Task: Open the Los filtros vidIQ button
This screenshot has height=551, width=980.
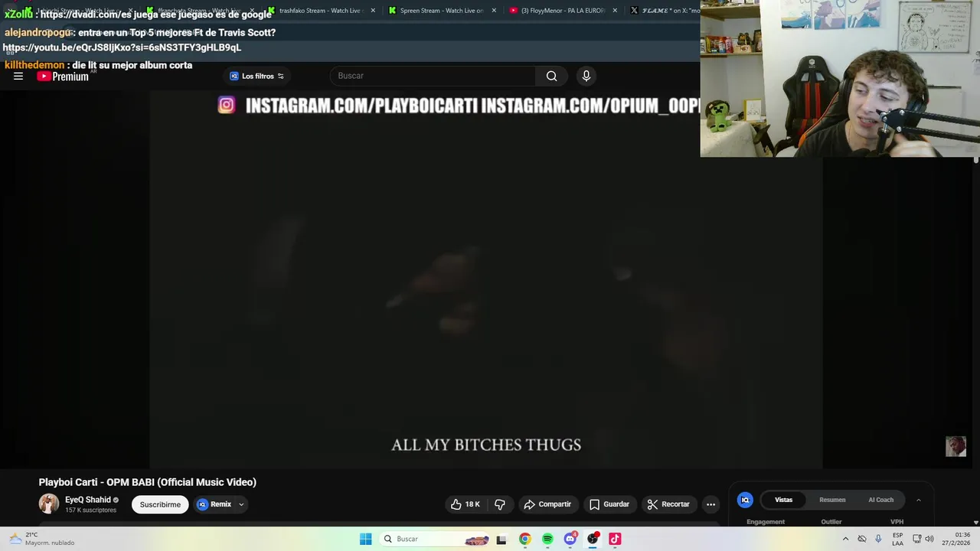Action: pos(256,76)
